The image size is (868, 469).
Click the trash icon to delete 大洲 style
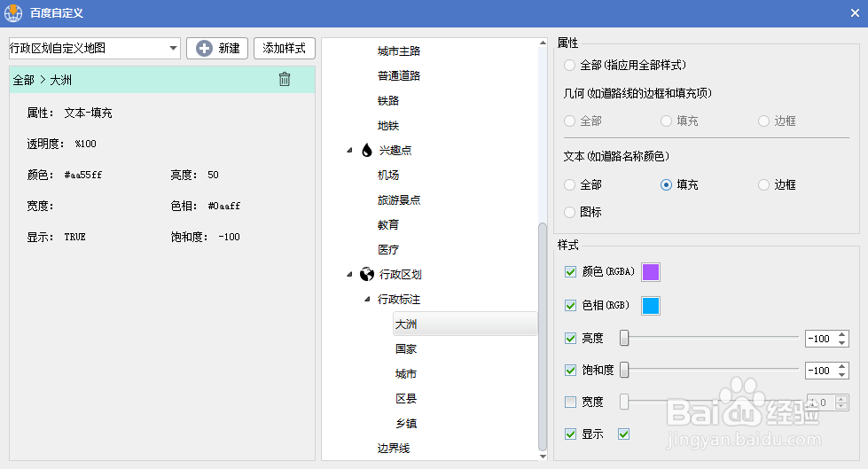(x=285, y=80)
